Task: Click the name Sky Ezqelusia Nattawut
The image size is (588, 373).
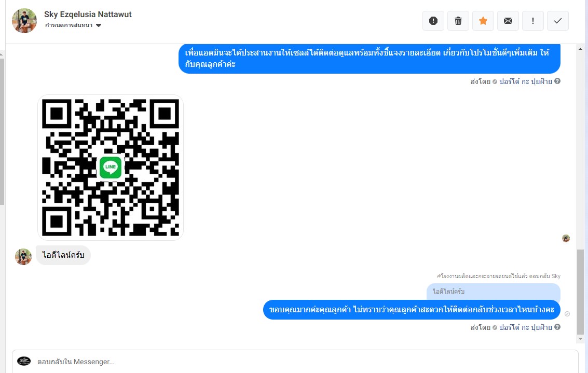Action: pos(88,14)
